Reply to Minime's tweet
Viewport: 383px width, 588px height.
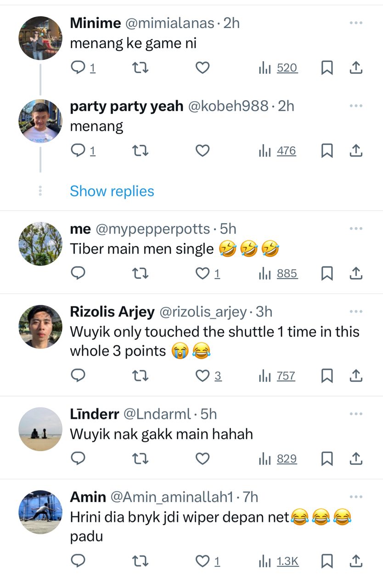(x=78, y=68)
